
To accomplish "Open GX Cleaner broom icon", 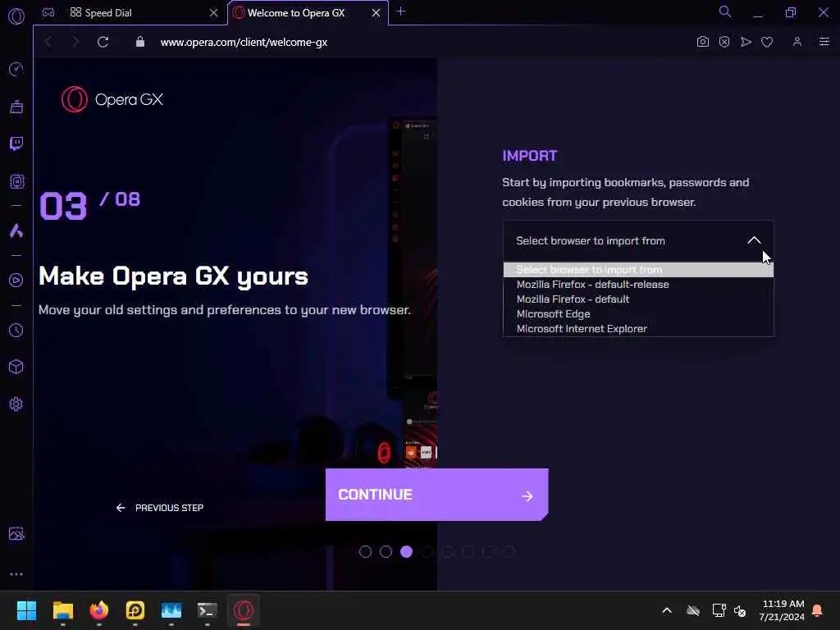I will tap(16, 107).
